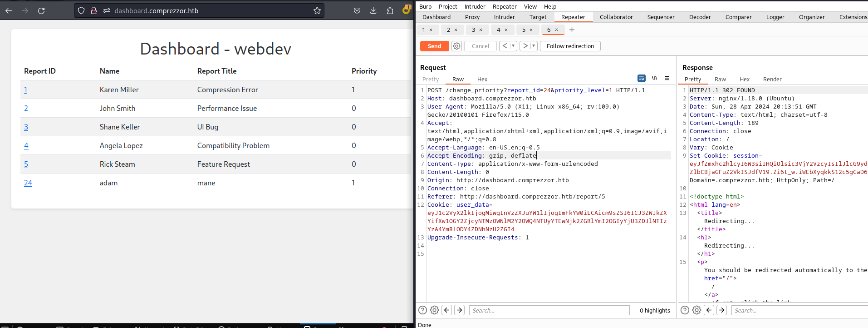The image size is (868, 328).
Task: Switch to the Logger tab
Action: pyautogui.click(x=775, y=17)
